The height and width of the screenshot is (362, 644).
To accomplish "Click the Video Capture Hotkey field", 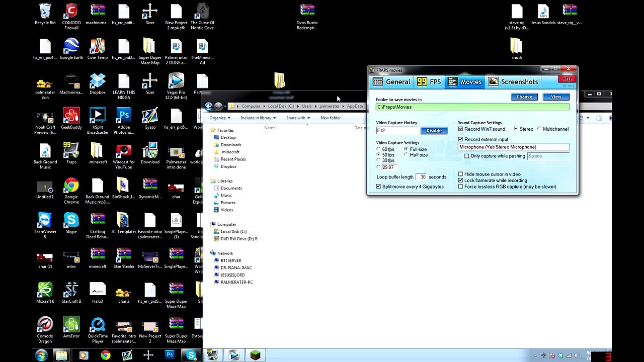I will point(397,131).
